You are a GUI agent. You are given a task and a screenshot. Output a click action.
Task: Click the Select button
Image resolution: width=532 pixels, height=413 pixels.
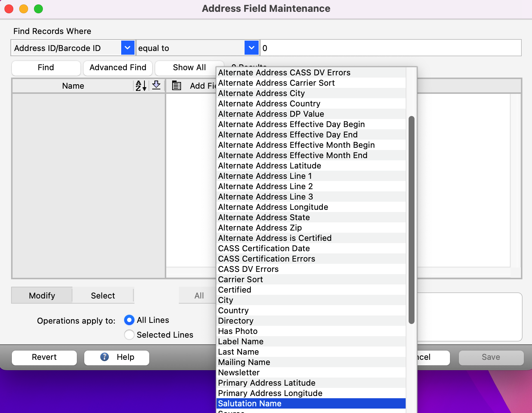coord(103,296)
